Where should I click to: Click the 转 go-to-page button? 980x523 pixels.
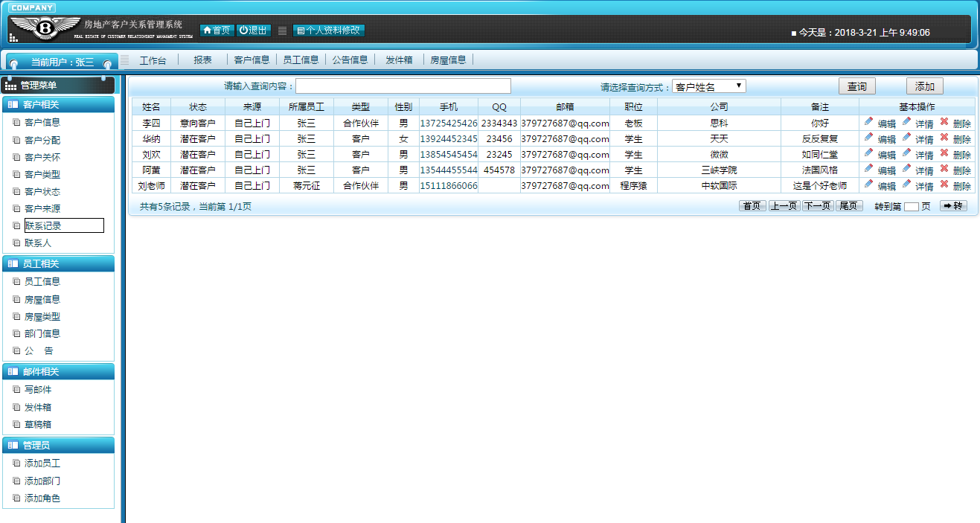point(953,206)
